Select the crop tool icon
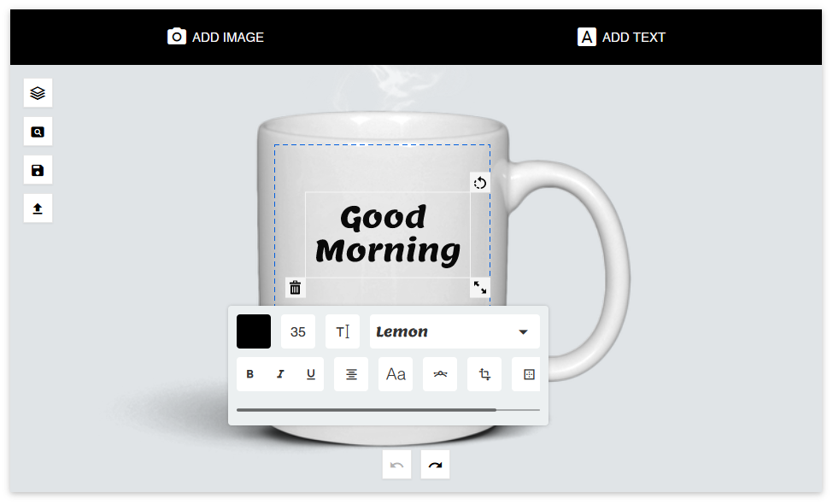The height and width of the screenshot is (504, 833). tap(484, 374)
